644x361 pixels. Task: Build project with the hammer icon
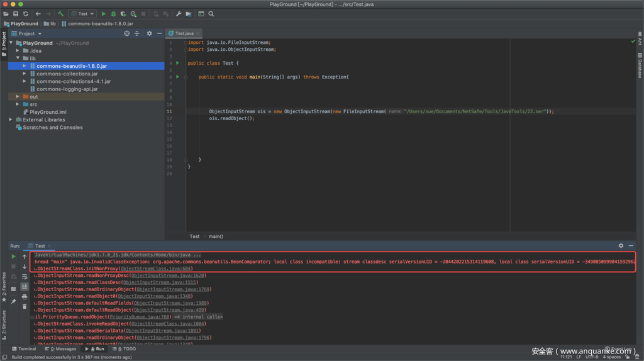pos(61,14)
